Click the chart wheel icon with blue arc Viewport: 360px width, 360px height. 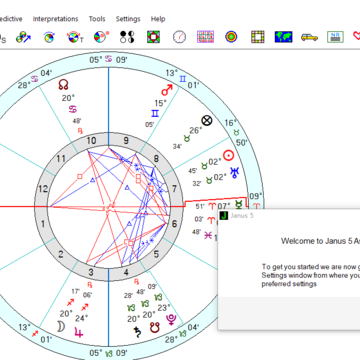click(x=49, y=37)
